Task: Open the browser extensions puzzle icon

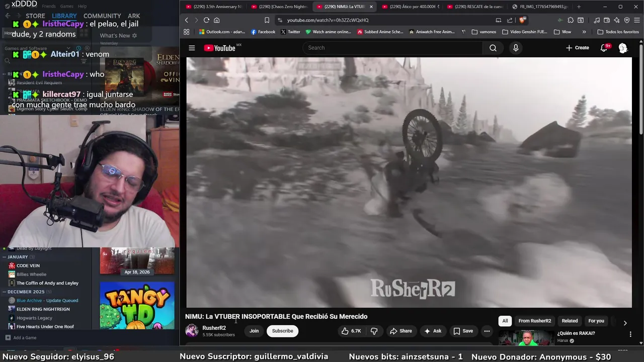Action: click(571, 20)
